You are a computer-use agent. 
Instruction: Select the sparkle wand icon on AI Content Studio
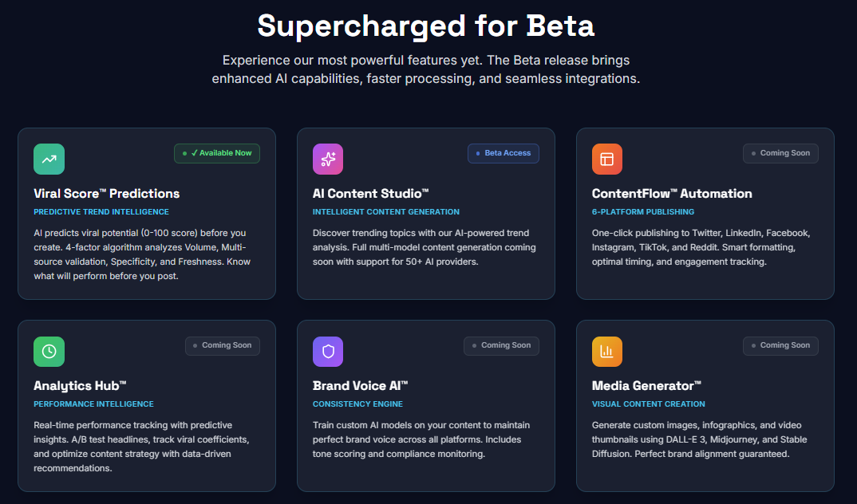328,159
